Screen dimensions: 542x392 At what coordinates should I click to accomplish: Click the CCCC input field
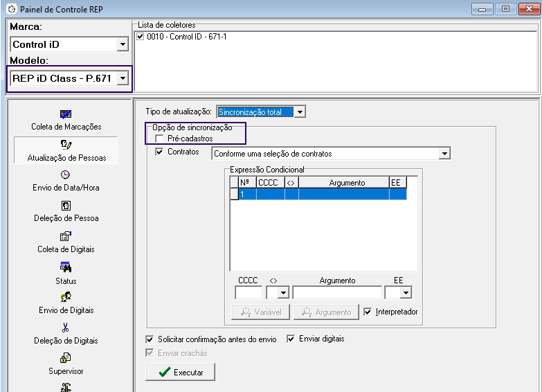coord(248,293)
